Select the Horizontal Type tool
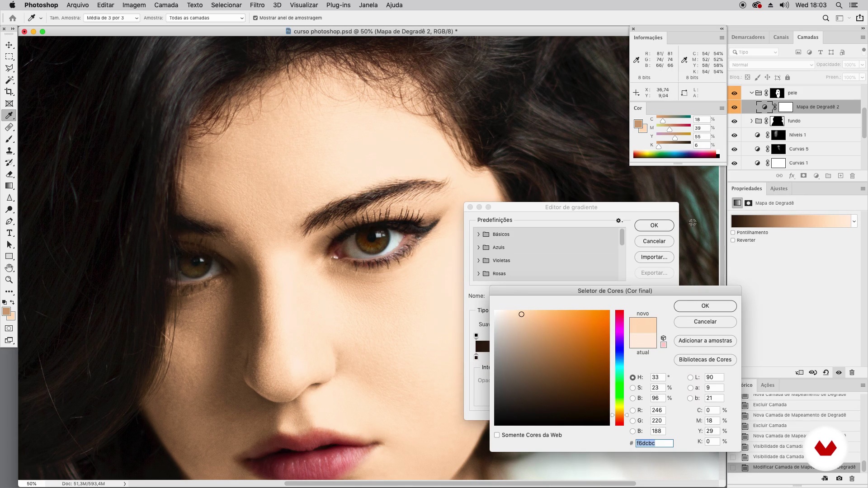 [9, 233]
